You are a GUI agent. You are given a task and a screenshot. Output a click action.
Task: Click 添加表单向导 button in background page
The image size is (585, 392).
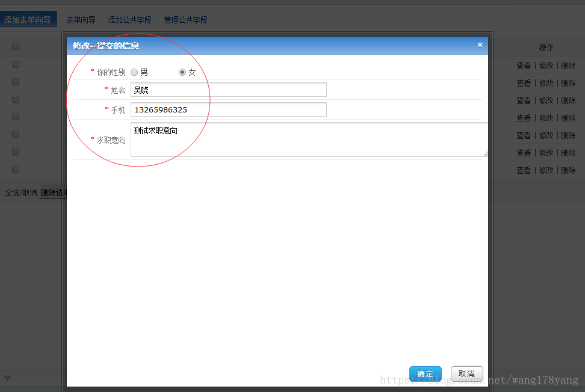click(x=28, y=19)
